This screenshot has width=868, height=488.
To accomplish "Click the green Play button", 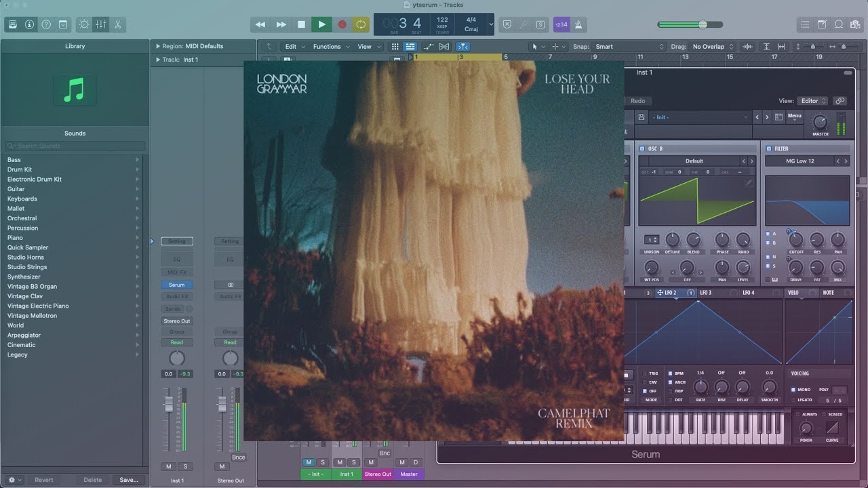I will click(x=321, y=24).
